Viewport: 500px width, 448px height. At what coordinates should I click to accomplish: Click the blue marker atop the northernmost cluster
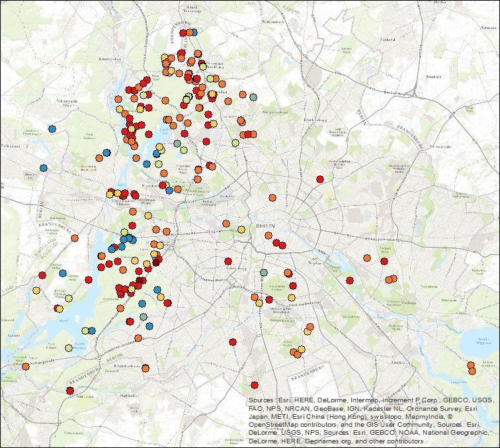click(x=194, y=32)
